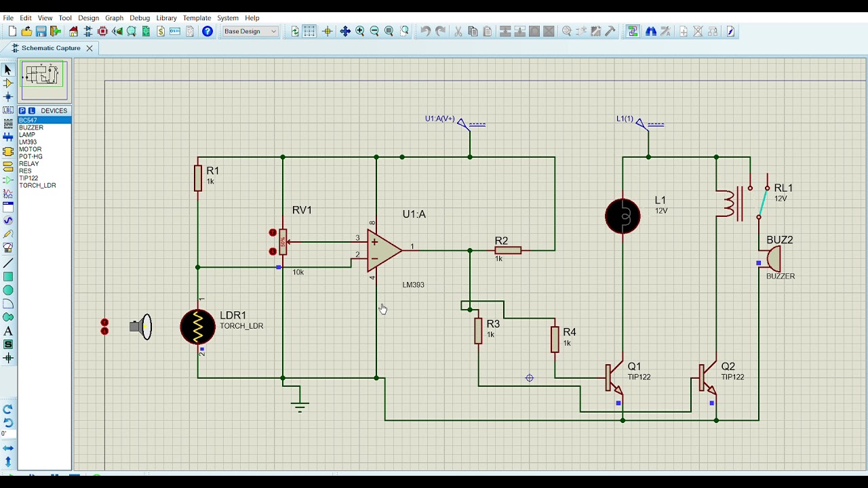The image size is (868, 488).
Task: Open a project with the folder icon
Action: (x=26, y=31)
